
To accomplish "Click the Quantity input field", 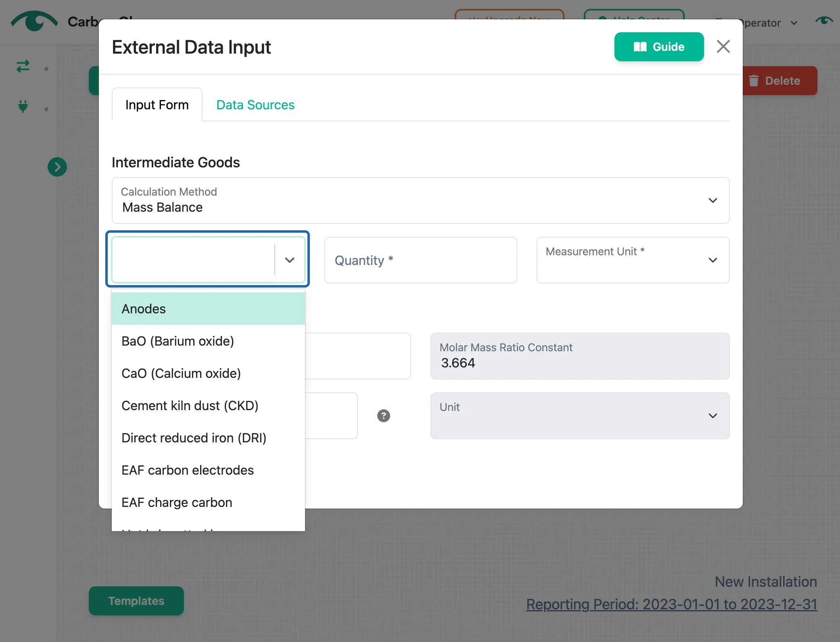I will (420, 260).
